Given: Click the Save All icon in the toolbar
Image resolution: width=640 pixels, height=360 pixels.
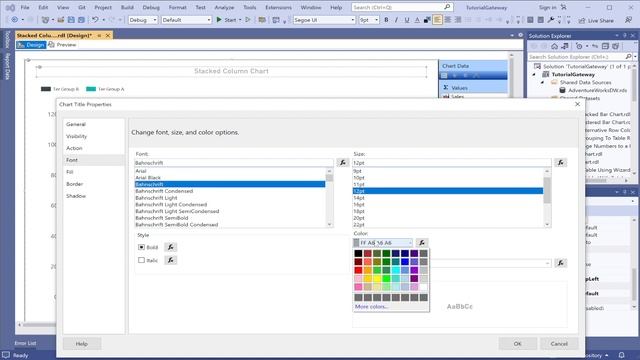Looking at the screenshot, I should [x=81, y=20].
